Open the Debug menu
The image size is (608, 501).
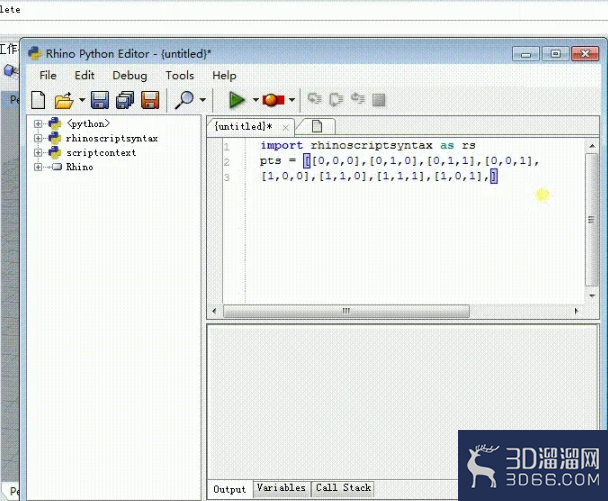[130, 76]
